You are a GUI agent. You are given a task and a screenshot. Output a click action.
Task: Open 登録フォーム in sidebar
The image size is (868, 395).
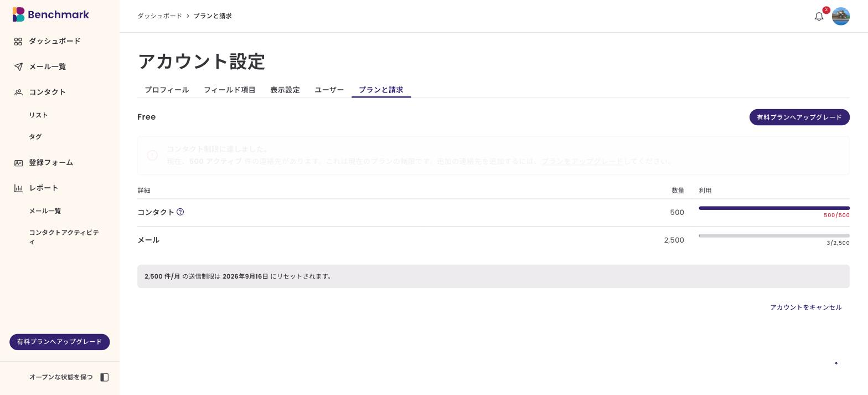click(51, 162)
